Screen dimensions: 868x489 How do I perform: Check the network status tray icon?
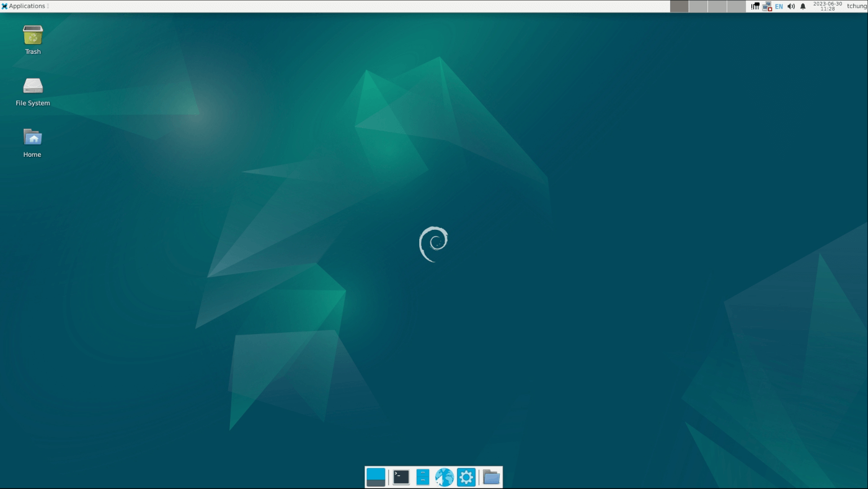pos(766,6)
